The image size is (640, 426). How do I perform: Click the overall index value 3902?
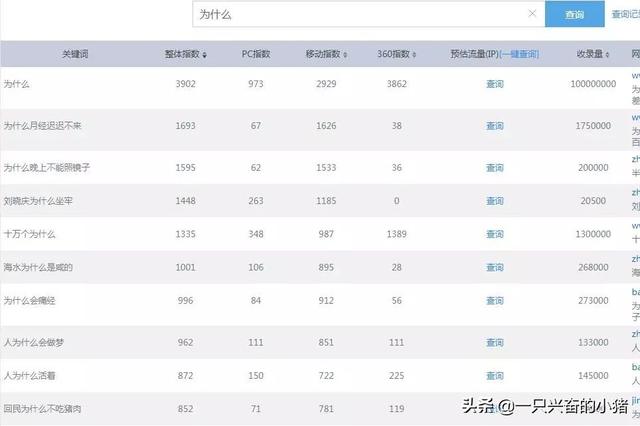point(186,84)
